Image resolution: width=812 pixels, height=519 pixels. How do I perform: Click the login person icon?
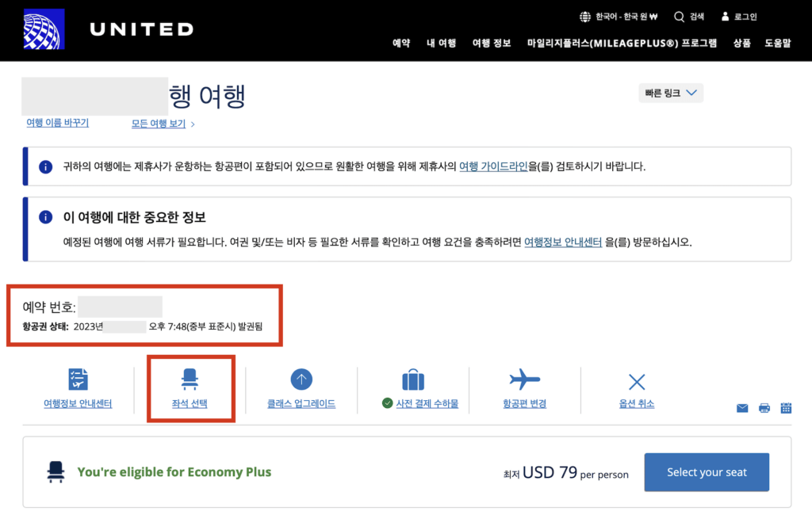(x=725, y=17)
